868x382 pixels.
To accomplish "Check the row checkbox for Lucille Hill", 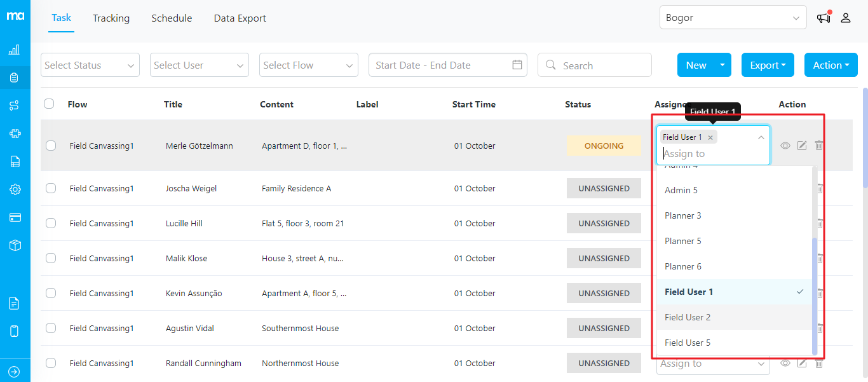I will 51,223.
